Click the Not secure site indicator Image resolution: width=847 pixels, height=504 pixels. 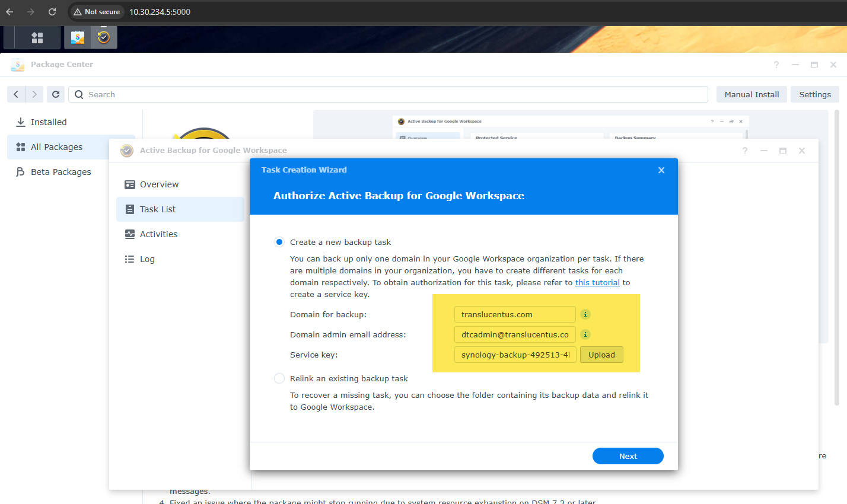point(97,12)
